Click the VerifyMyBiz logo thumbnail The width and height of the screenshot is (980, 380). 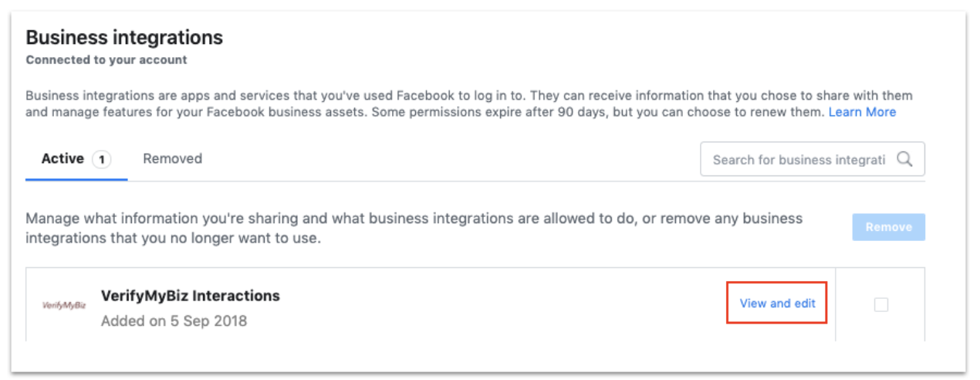(64, 305)
